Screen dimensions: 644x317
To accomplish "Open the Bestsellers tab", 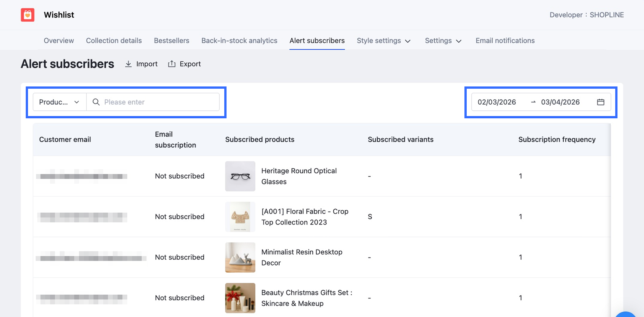I will 172,41.
